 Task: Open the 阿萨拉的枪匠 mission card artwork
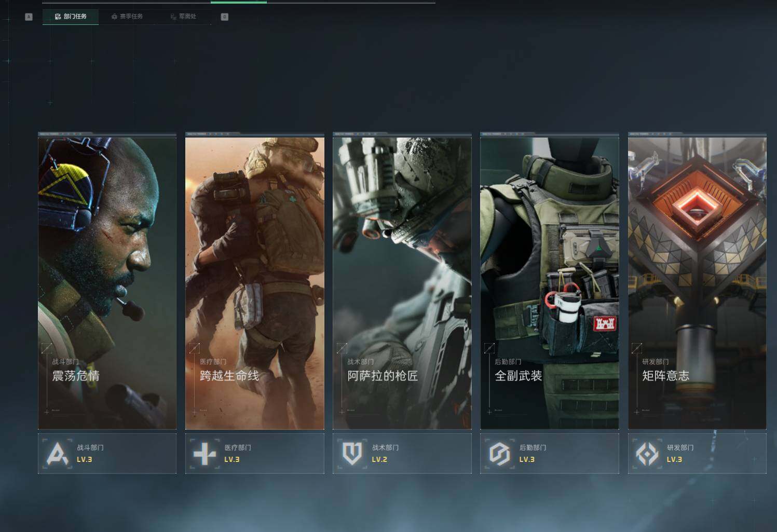tap(402, 283)
